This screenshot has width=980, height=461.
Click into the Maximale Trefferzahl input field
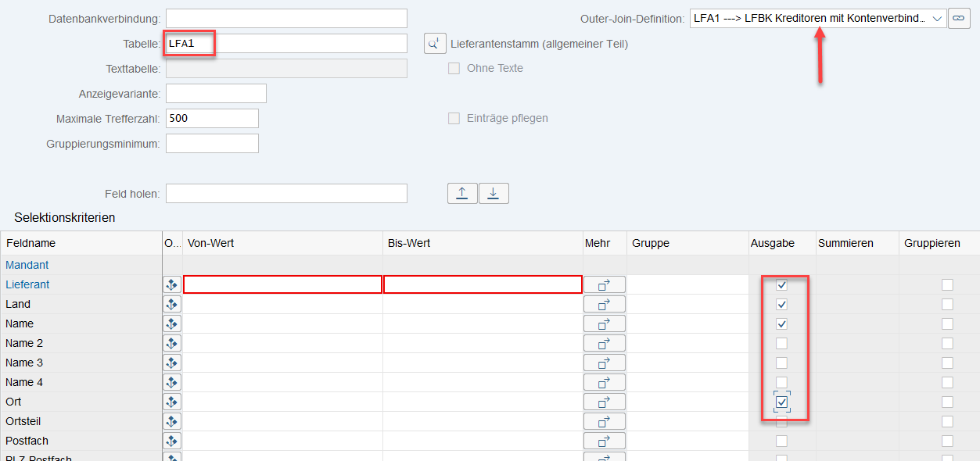[212, 119]
